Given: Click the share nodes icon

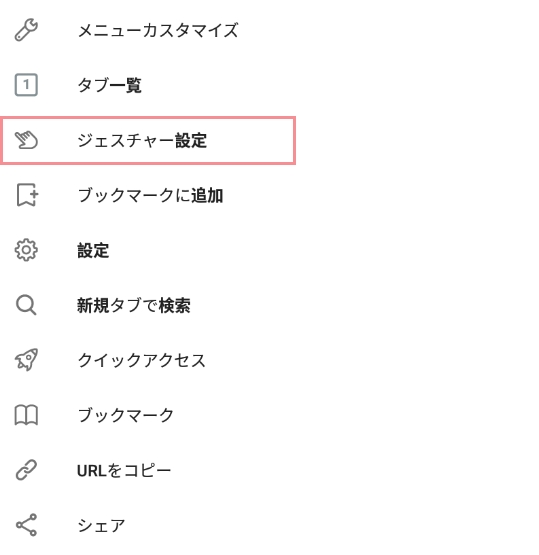Looking at the screenshot, I should pyautogui.click(x=26, y=525).
